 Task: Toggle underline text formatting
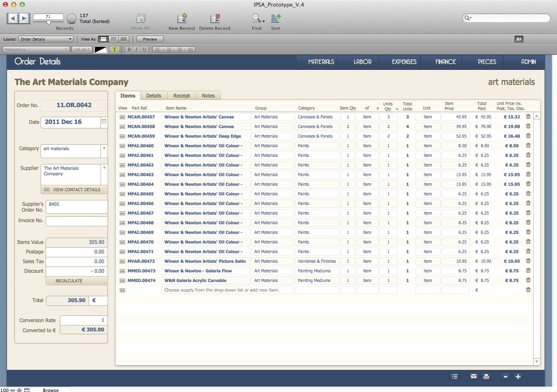point(144,50)
